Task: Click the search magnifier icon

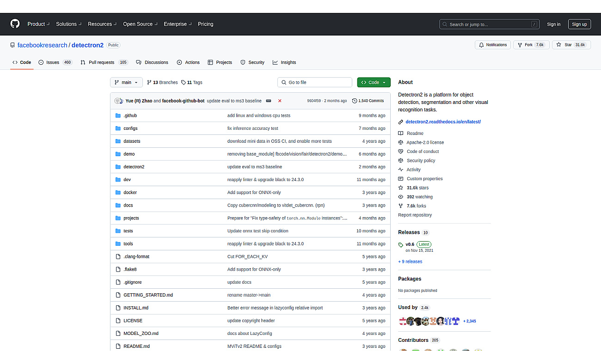Action: click(x=445, y=24)
